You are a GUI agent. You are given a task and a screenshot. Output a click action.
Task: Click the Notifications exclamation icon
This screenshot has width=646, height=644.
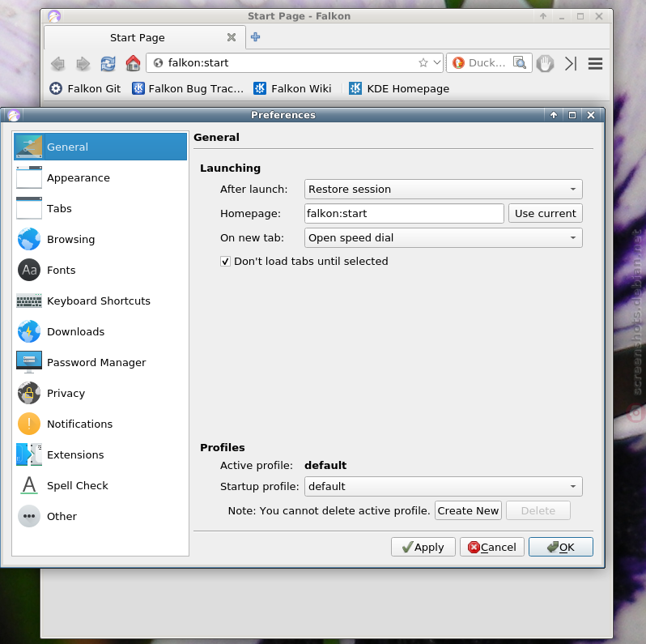(x=29, y=424)
